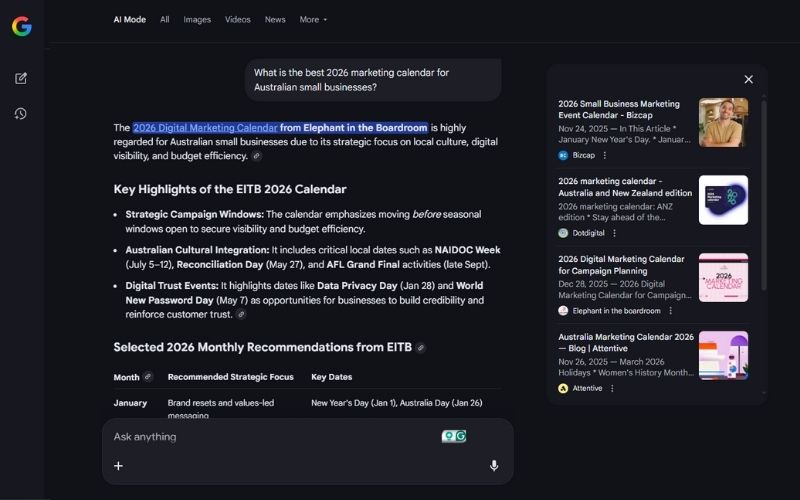
Task: Open three-dot menu for Elephant in the boardroom
Action: [x=671, y=311]
